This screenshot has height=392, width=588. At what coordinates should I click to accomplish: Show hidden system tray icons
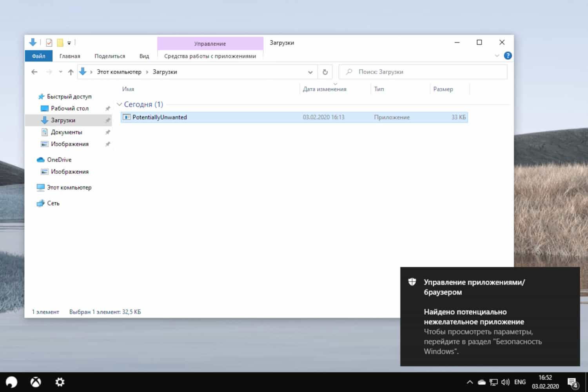click(x=470, y=382)
